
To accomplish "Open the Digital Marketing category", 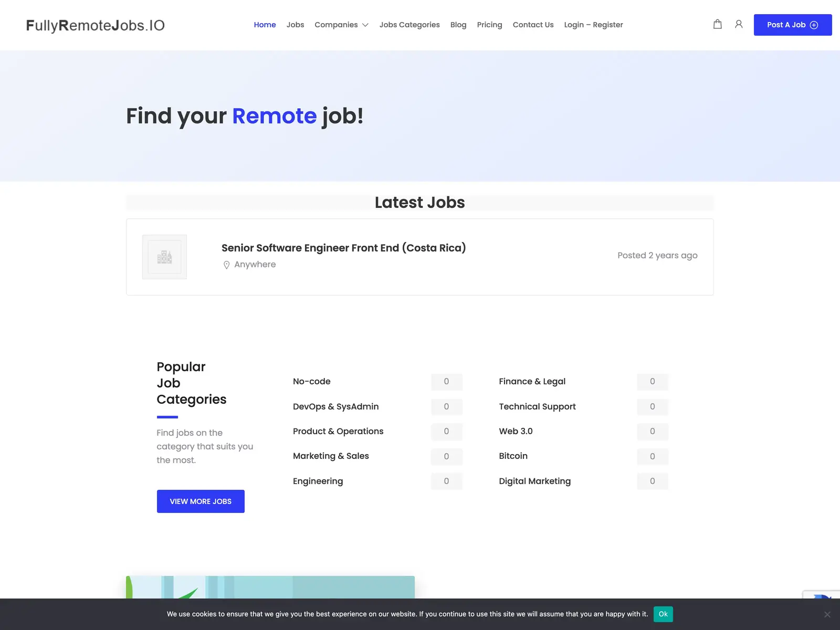I will [x=534, y=481].
